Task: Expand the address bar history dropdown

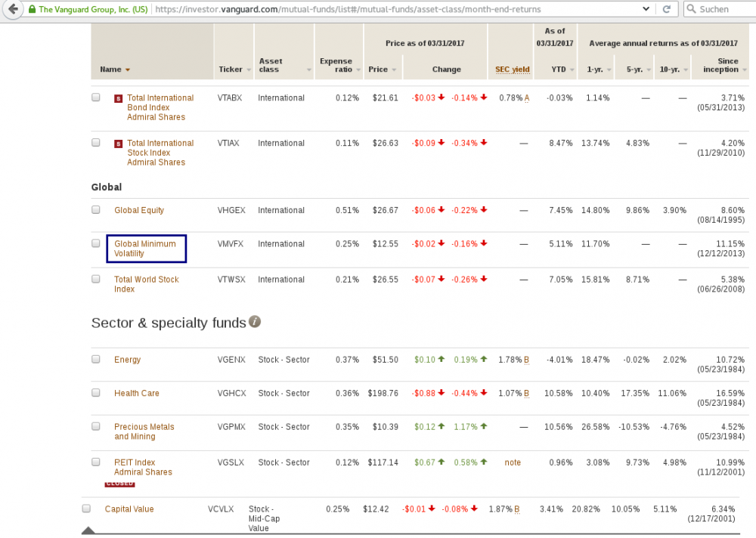Action: coord(646,9)
